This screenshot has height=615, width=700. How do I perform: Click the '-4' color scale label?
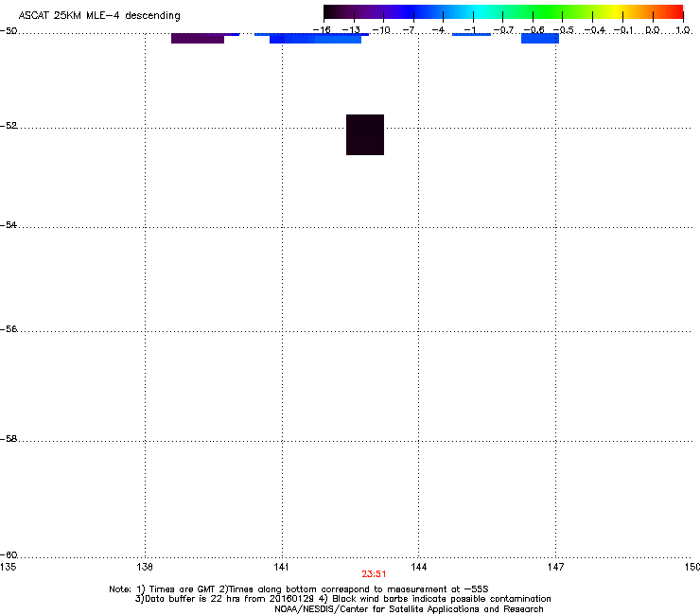click(x=438, y=30)
